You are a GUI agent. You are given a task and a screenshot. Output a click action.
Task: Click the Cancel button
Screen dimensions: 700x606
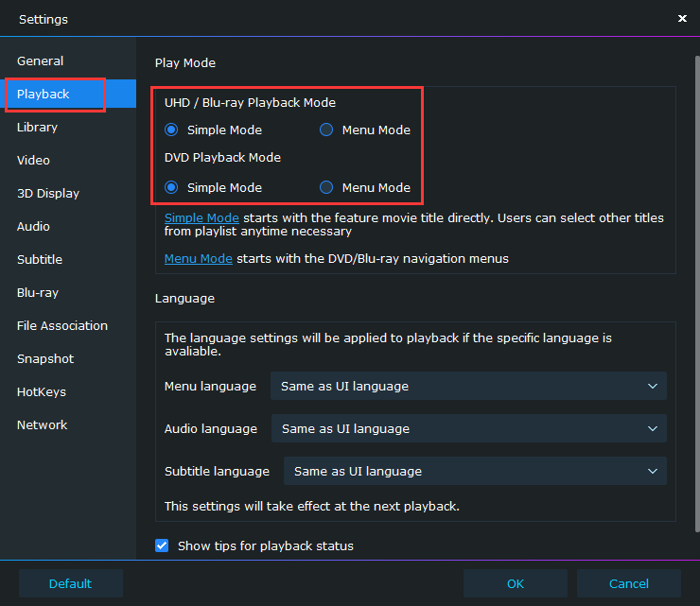[629, 583]
